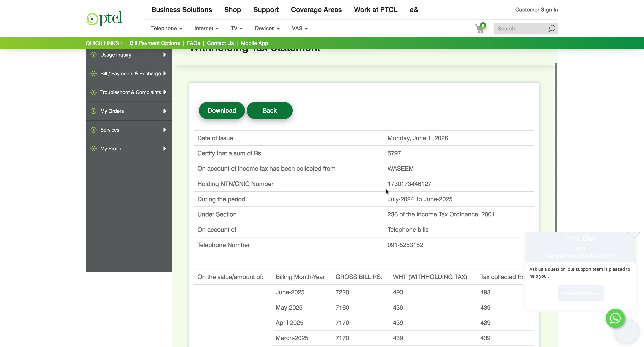
Task: Click the Troubleshoot & Complaints icon
Action: pos(94,92)
